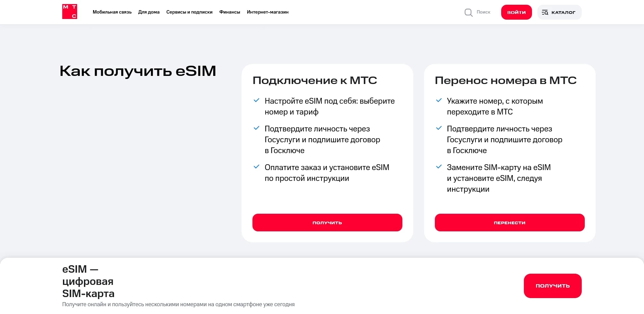The height and width of the screenshot is (314, 644).
Task: Open the 'КАТАЛОГ' panel
Action: (559, 12)
